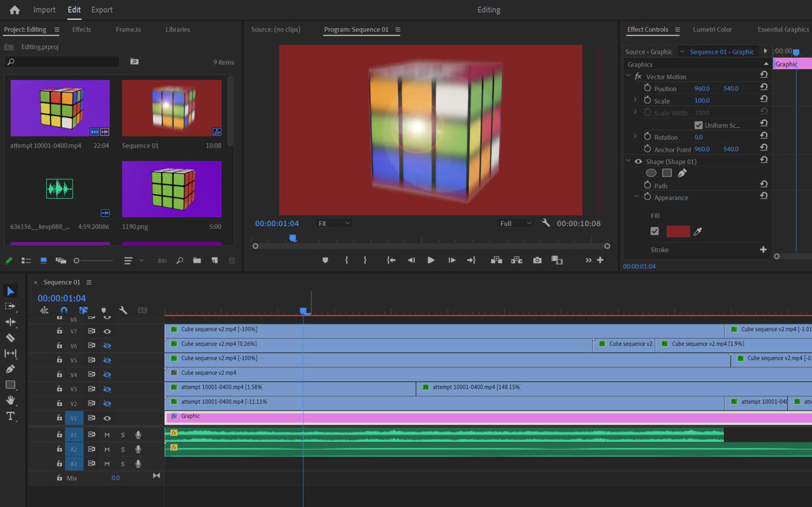
Task: Select the Hand tool
Action: [x=10, y=400]
